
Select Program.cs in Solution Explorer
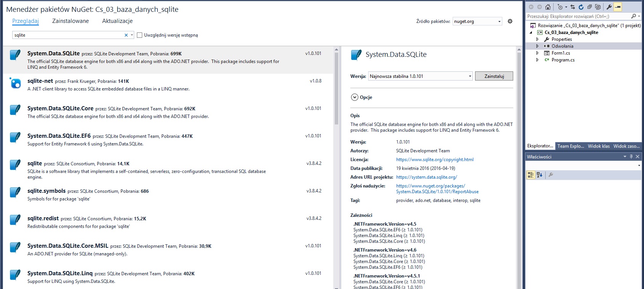click(x=563, y=60)
